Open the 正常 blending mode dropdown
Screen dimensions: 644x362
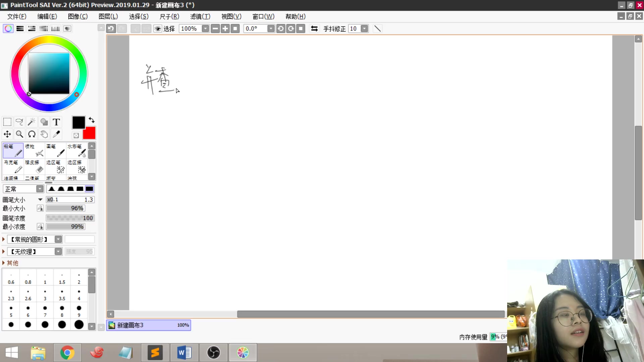click(x=40, y=189)
